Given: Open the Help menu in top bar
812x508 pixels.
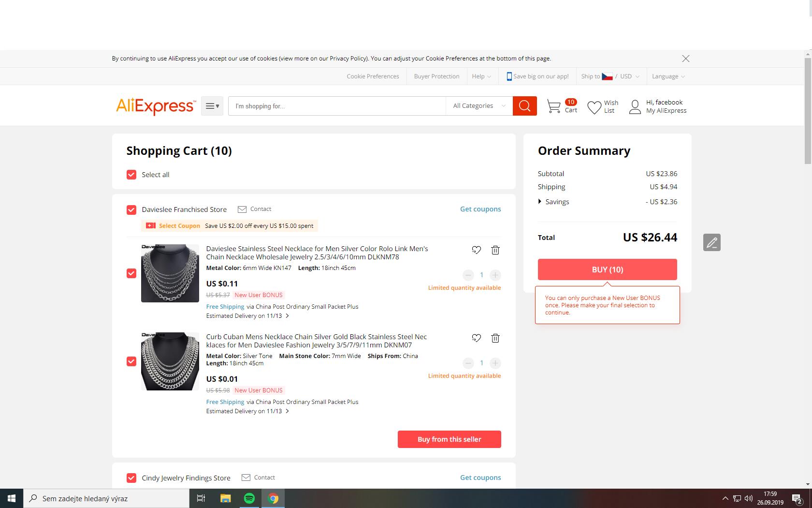Looking at the screenshot, I should coord(481,76).
